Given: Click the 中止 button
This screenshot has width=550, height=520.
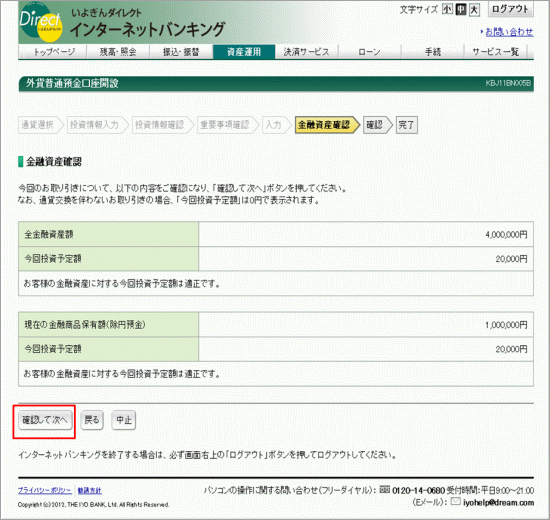Looking at the screenshot, I should pyautogui.click(x=123, y=420).
